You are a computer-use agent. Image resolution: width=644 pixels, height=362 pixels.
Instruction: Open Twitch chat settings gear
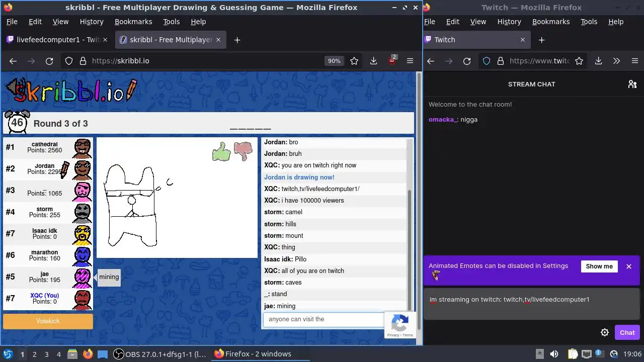[605, 332]
